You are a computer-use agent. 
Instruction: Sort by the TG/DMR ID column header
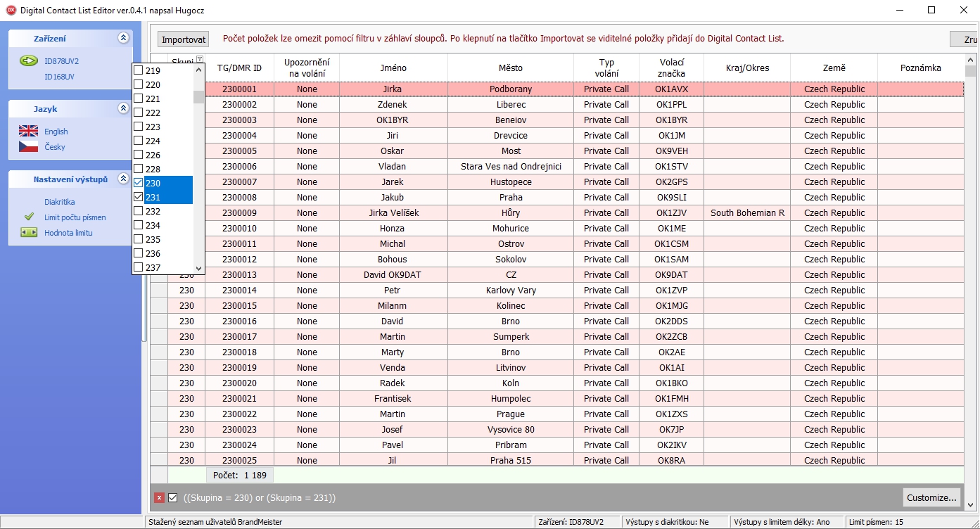coord(239,68)
